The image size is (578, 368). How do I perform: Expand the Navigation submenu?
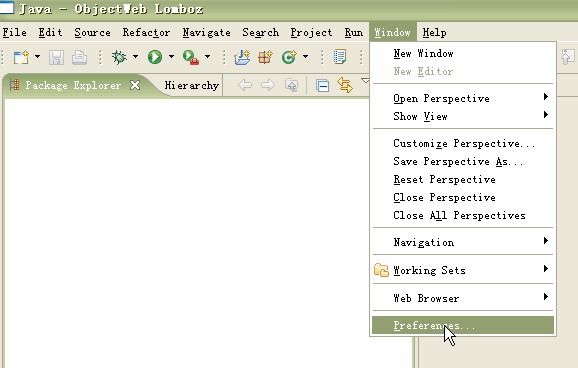[463, 242]
